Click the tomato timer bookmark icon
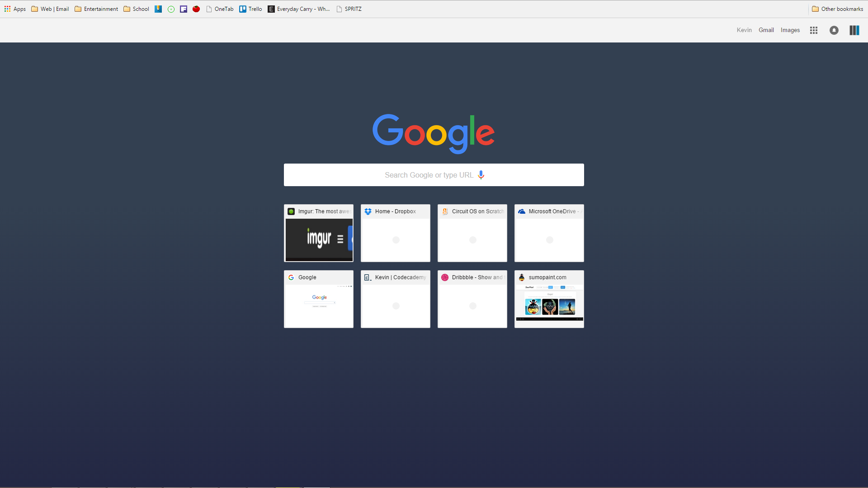The image size is (868, 488). coord(196,9)
